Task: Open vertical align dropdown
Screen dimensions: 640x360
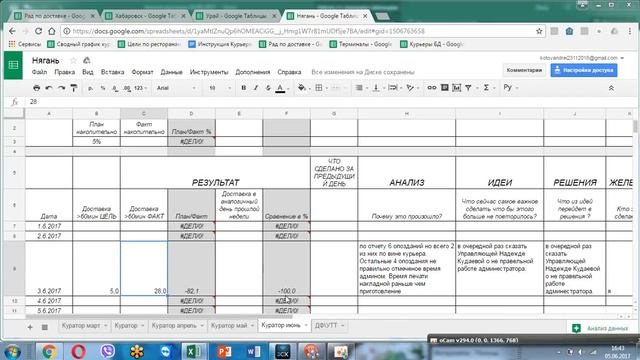Action: (x=378, y=88)
